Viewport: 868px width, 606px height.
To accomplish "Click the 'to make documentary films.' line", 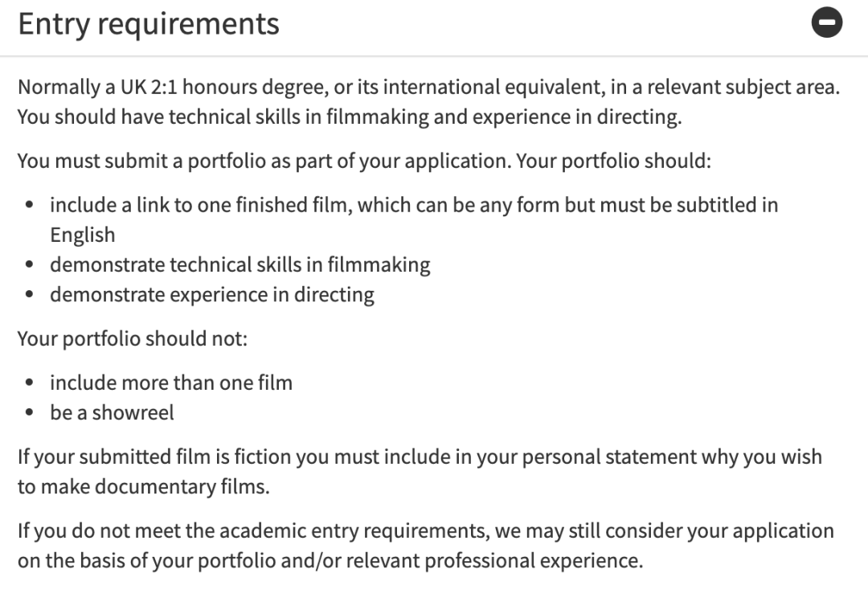I will [143, 486].
